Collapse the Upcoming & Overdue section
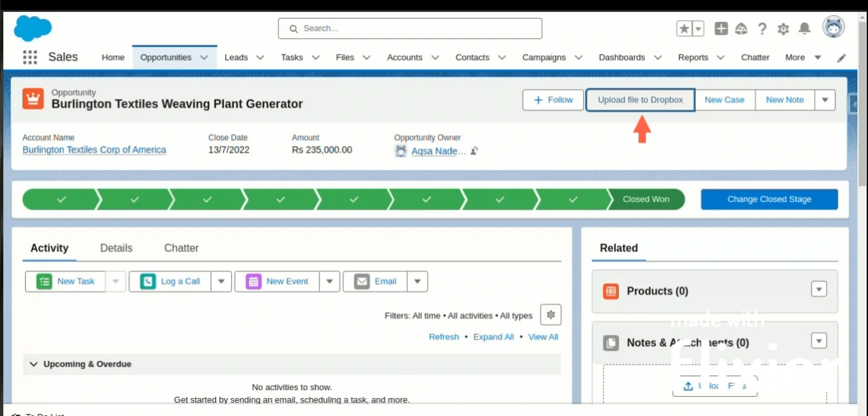This screenshot has width=868, height=416. click(34, 364)
